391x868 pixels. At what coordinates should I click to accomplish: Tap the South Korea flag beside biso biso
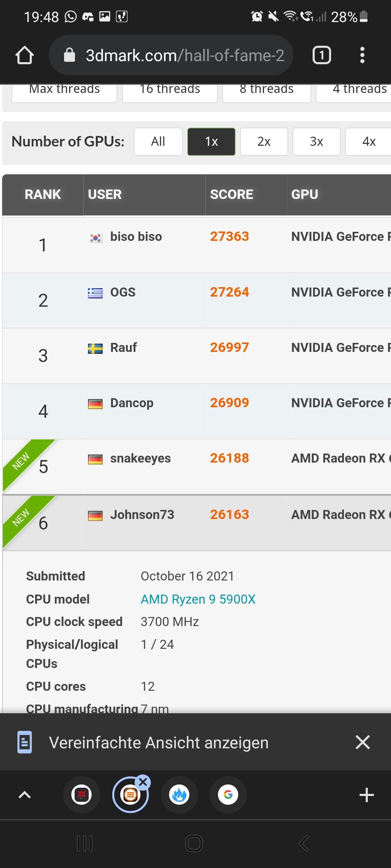coord(95,238)
